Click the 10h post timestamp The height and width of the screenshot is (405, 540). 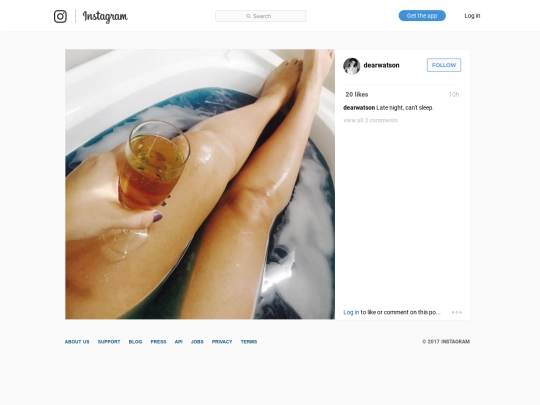pos(454,94)
